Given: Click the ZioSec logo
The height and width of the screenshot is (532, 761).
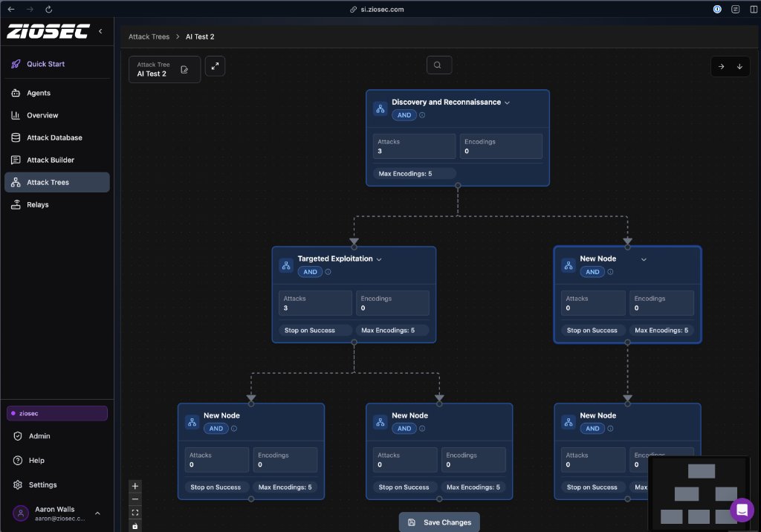Looking at the screenshot, I should pyautogui.click(x=48, y=31).
